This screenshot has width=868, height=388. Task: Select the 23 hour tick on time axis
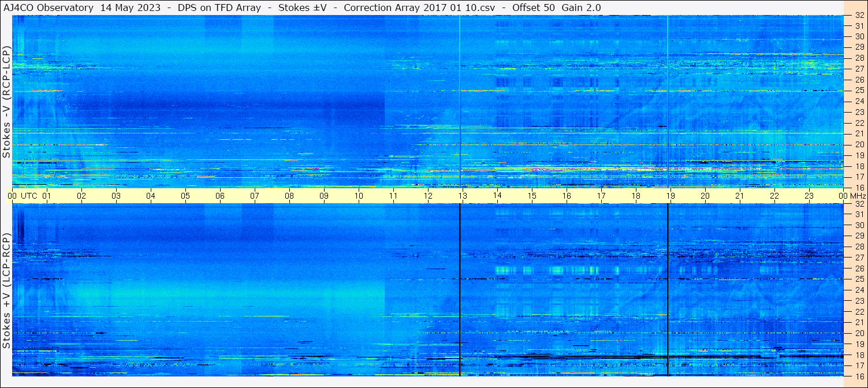click(x=809, y=196)
